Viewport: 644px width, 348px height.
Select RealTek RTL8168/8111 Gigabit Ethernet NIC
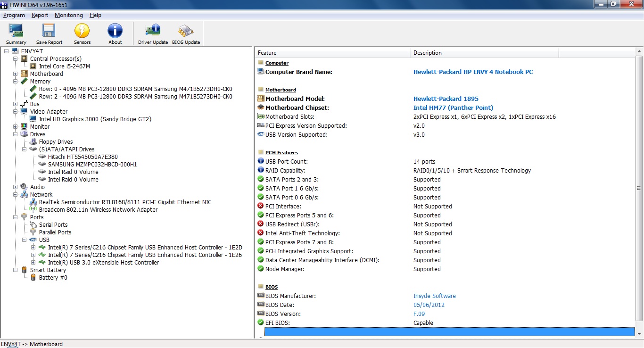tap(125, 202)
